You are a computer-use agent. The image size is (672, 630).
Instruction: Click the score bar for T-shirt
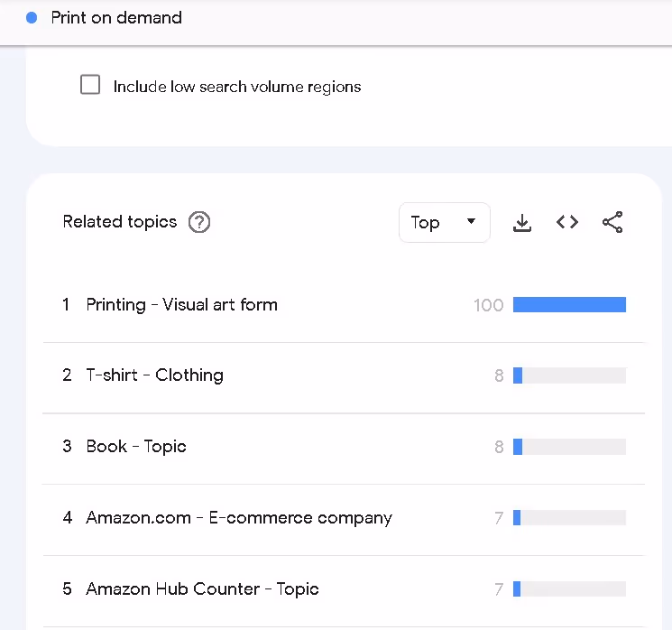pyautogui.click(x=569, y=375)
